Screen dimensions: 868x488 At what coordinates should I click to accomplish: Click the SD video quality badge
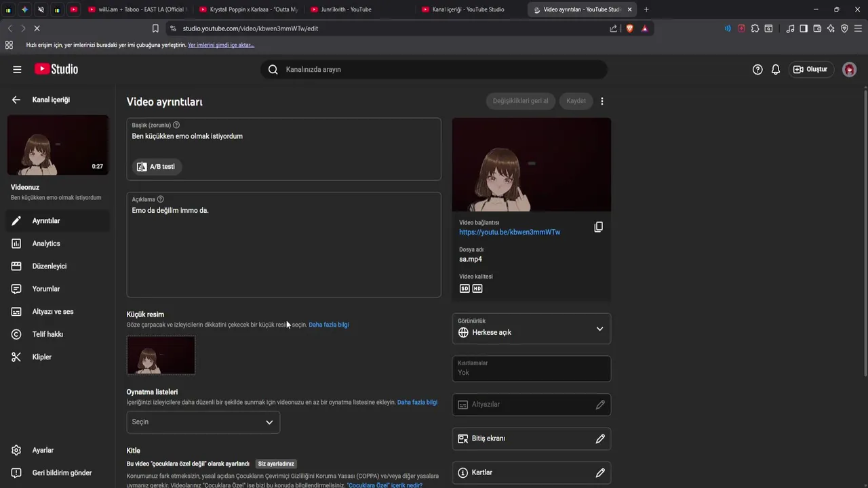pyautogui.click(x=465, y=288)
